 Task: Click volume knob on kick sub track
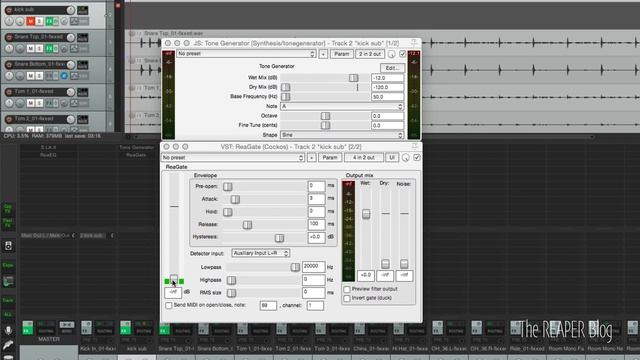pos(71,10)
